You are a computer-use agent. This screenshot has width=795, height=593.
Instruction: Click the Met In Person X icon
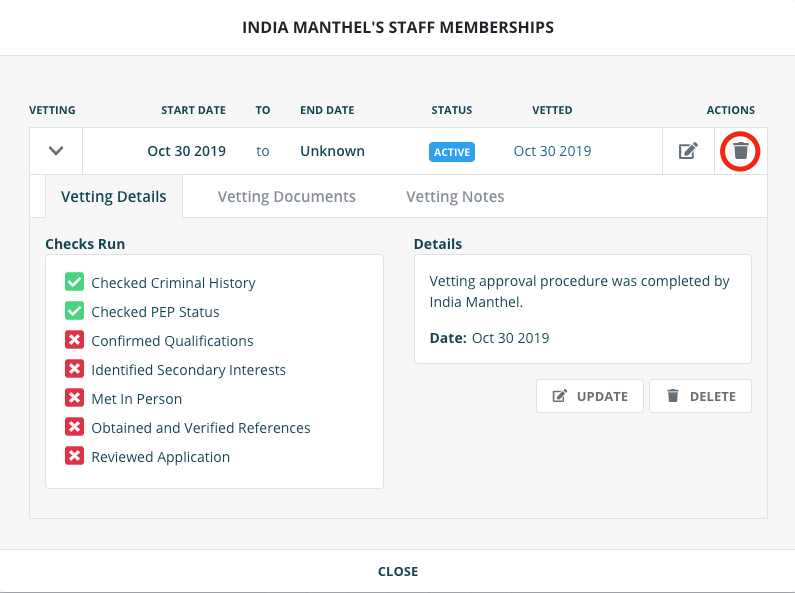click(x=74, y=398)
